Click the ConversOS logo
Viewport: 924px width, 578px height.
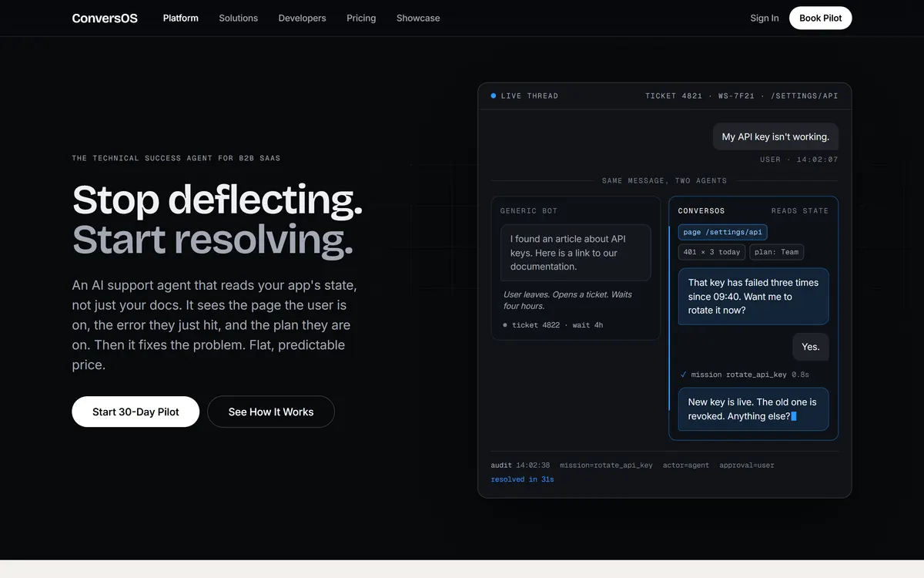click(x=105, y=18)
